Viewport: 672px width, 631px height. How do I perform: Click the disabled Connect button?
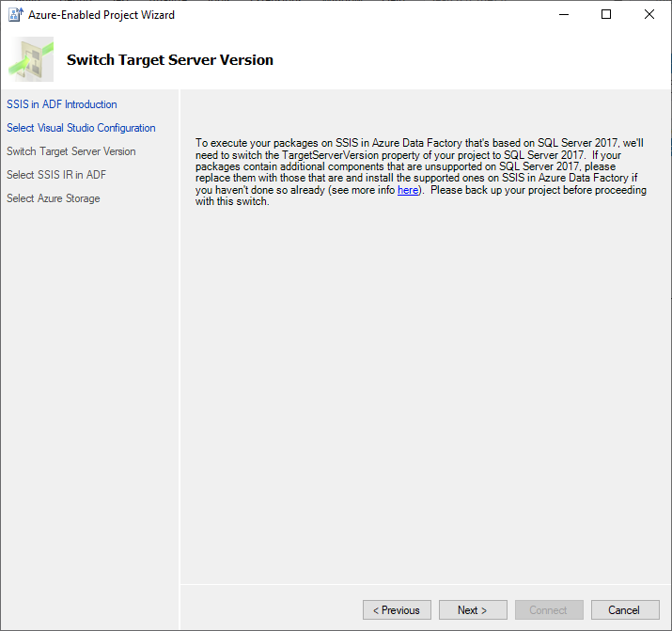tap(549, 609)
